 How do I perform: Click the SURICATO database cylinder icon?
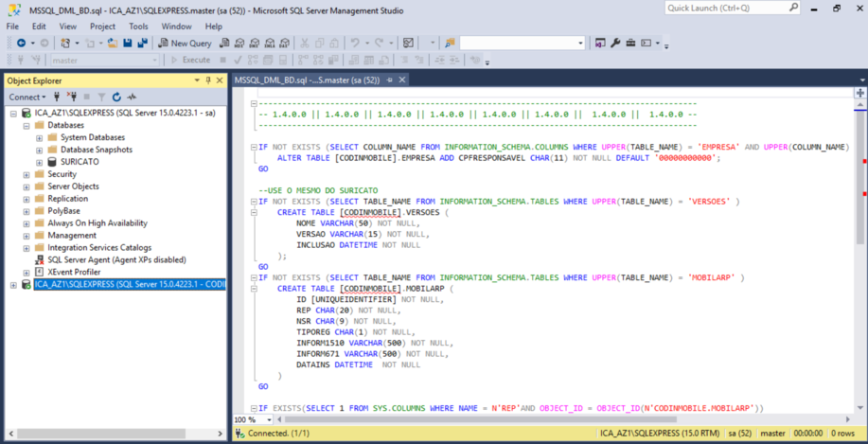click(x=52, y=162)
